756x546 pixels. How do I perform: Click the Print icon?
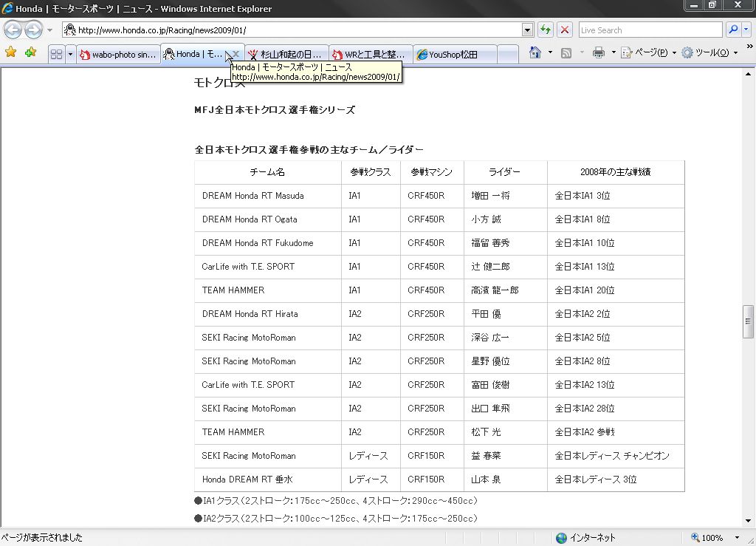pos(598,52)
